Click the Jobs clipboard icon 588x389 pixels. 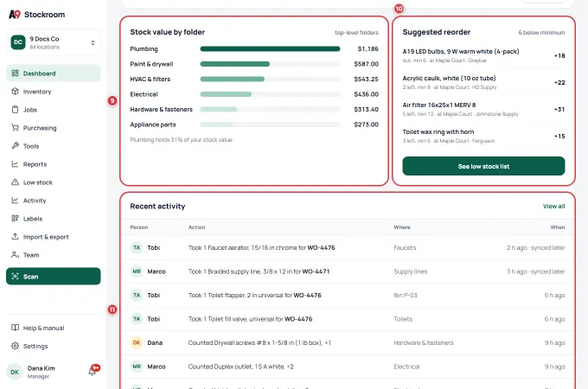15,110
